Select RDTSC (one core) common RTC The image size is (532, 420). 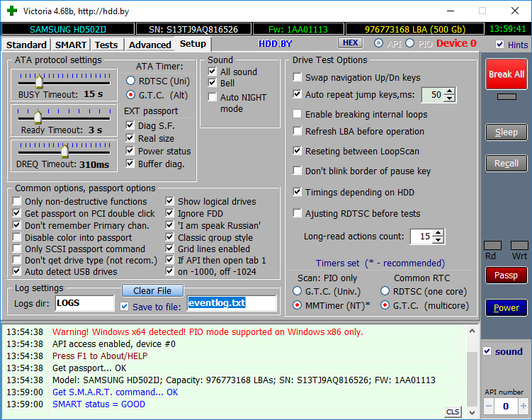(x=385, y=291)
